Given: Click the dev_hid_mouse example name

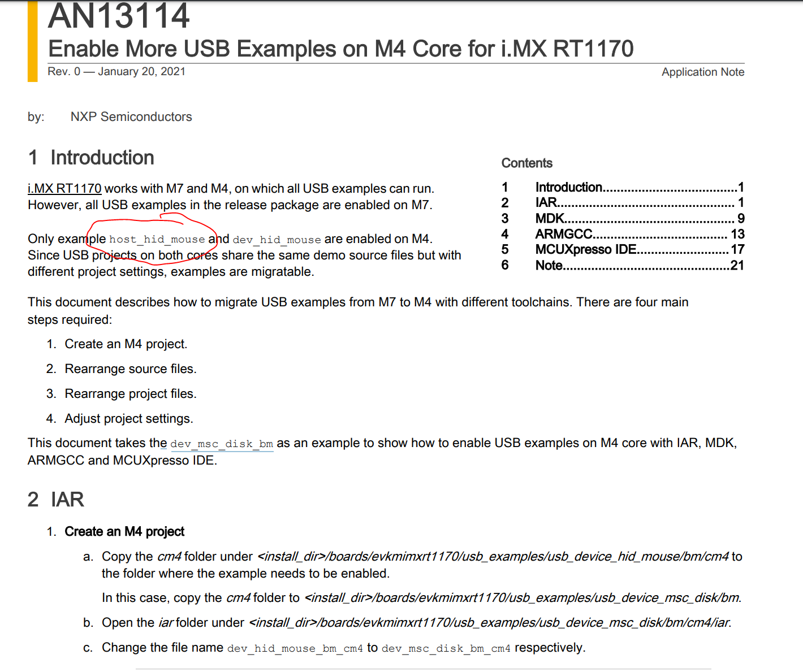Looking at the screenshot, I should tap(277, 239).
